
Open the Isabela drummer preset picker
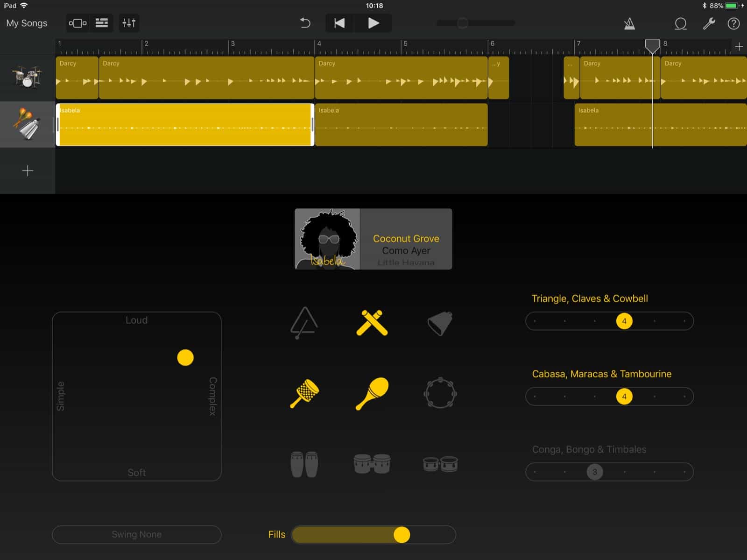(x=373, y=239)
